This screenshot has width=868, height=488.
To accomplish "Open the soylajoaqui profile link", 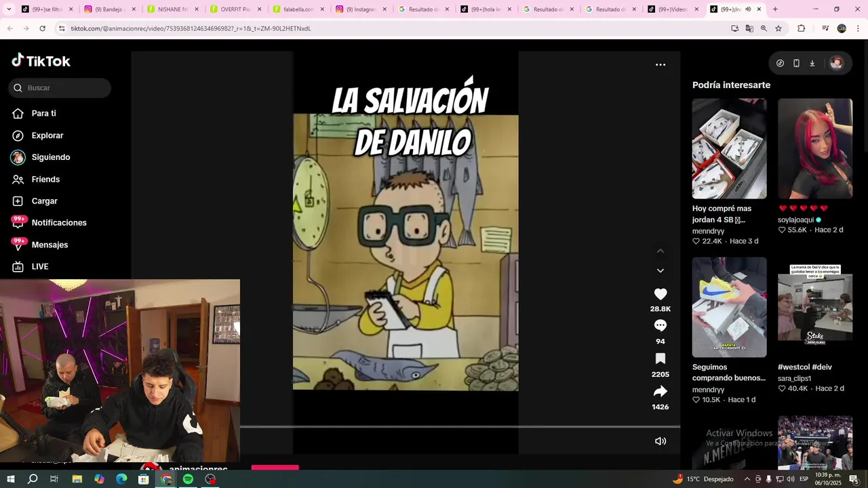I will [x=795, y=220].
